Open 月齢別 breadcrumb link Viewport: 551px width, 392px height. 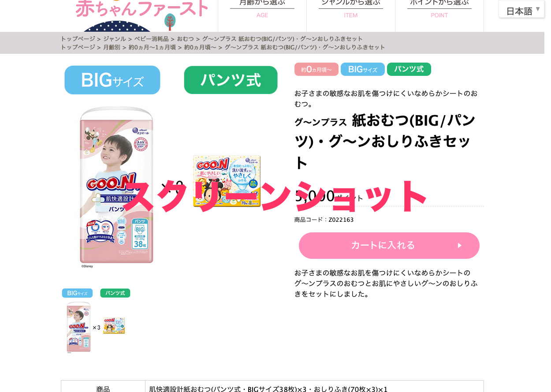click(x=112, y=47)
